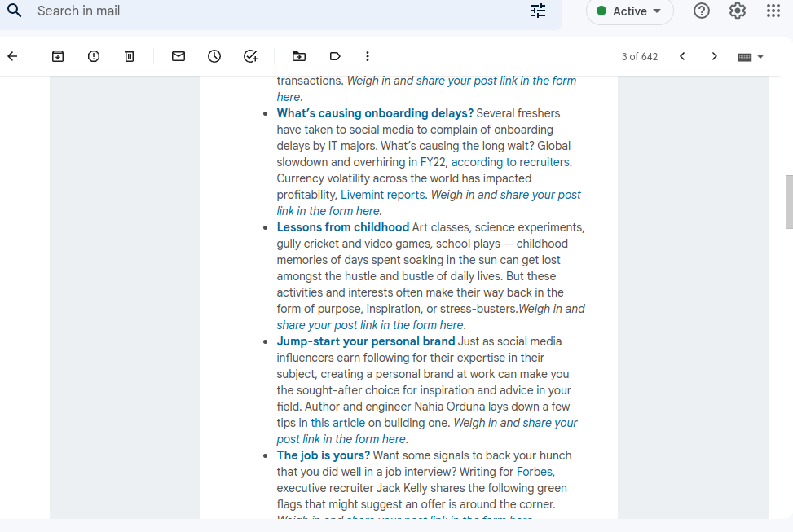Open Google apps grid
This screenshot has width=793, height=532.
pos(773,11)
